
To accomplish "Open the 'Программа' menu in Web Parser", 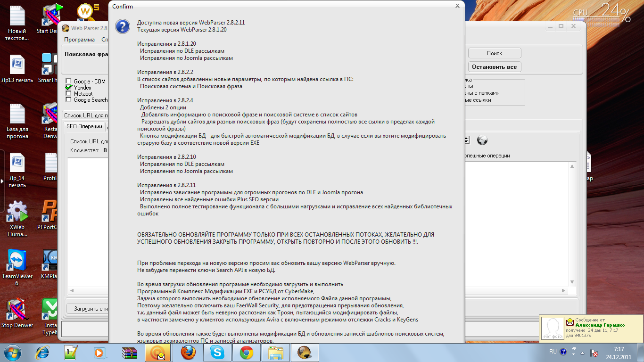I will coord(80,40).
